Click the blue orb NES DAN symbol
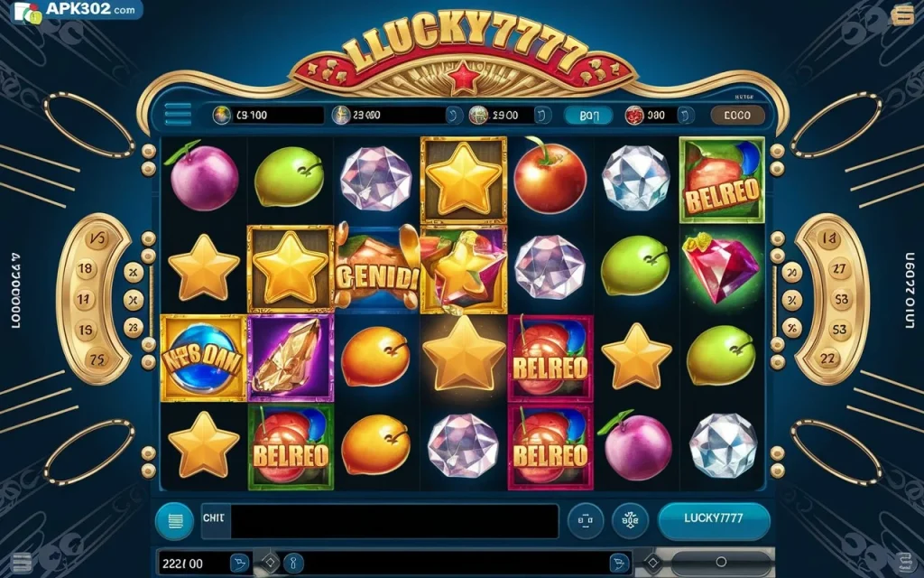 click(x=203, y=358)
